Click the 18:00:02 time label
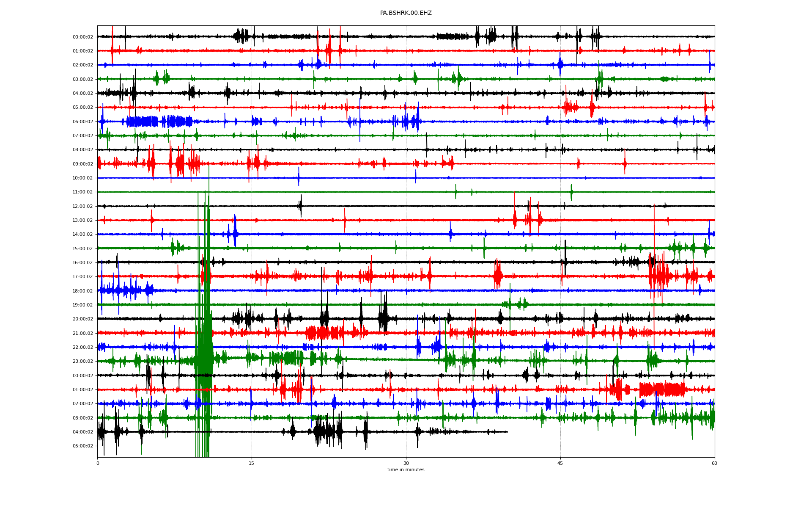This screenshot has height=508, width=812. (x=83, y=291)
